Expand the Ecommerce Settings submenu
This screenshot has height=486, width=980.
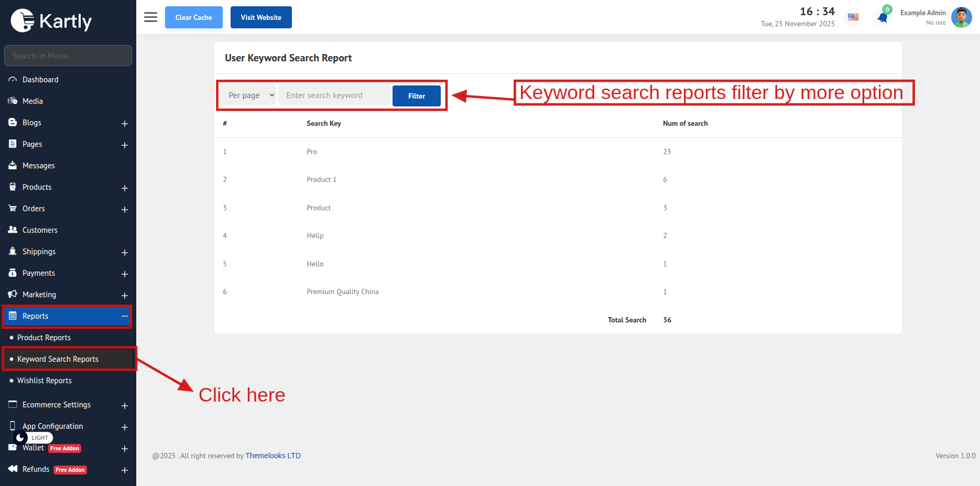point(125,405)
